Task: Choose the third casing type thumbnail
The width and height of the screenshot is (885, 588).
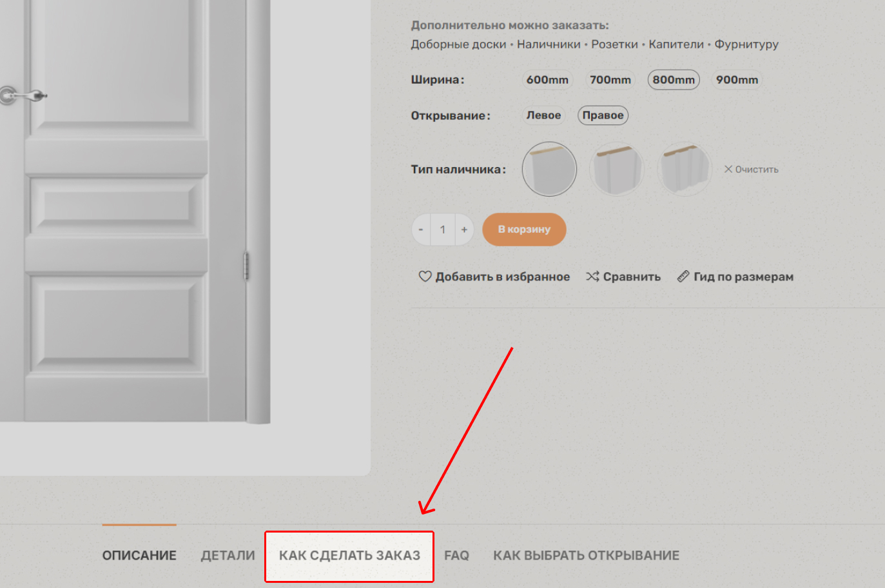Action: (x=685, y=169)
